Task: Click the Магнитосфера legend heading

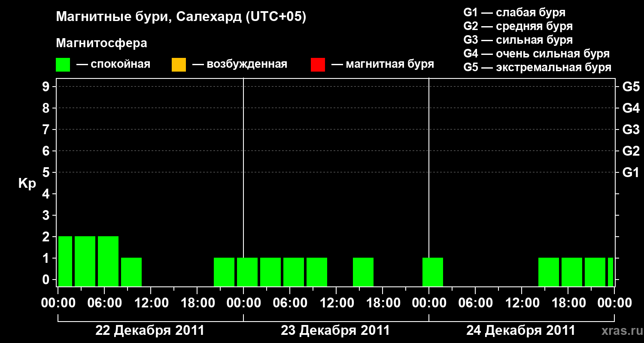Action: pyautogui.click(x=101, y=43)
